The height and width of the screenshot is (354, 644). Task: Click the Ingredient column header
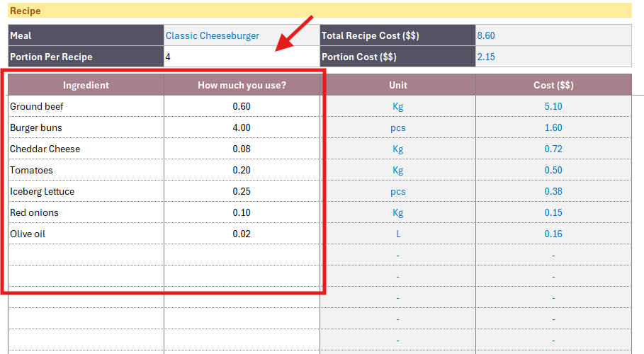pyautogui.click(x=86, y=85)
